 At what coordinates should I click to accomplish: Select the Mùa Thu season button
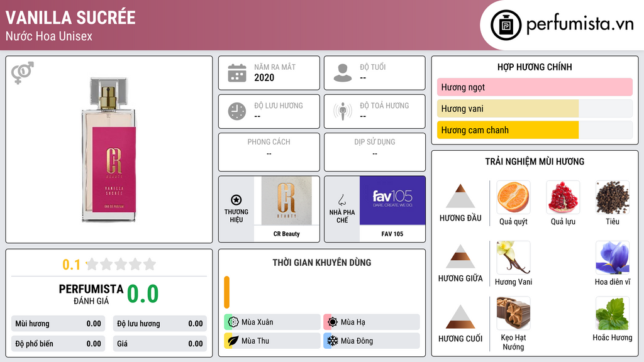272,341
